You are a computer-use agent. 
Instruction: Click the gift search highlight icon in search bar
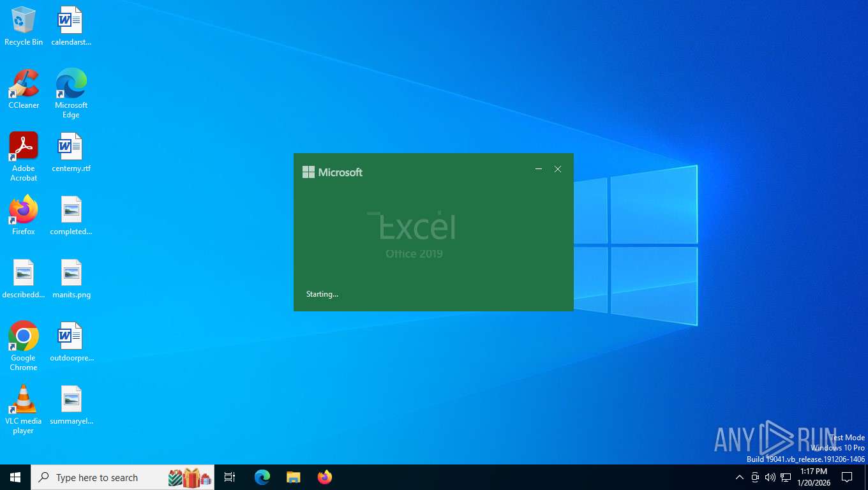click(x=190, y=477)
